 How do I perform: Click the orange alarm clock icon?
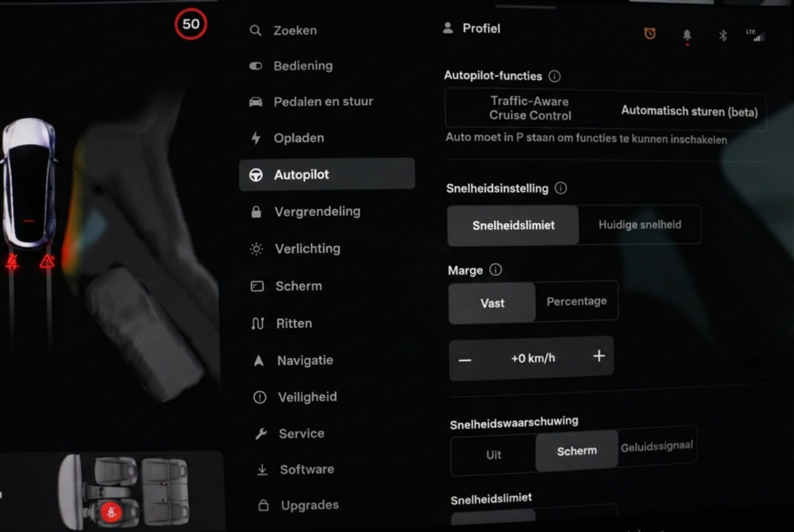coord(650,34)
